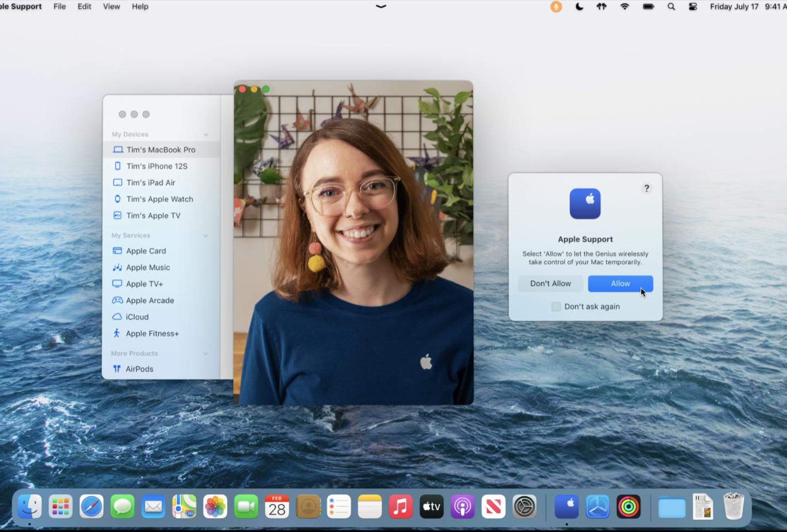Open Mail from the Dock
Image resolution: width=787 pixels, height=532 pixels.
(x=153, y=506)
